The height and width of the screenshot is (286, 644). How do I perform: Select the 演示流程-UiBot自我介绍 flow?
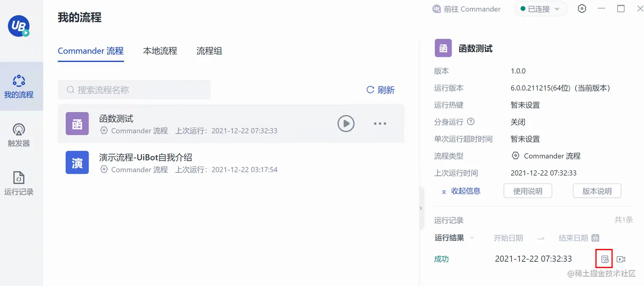click(231, 162)
